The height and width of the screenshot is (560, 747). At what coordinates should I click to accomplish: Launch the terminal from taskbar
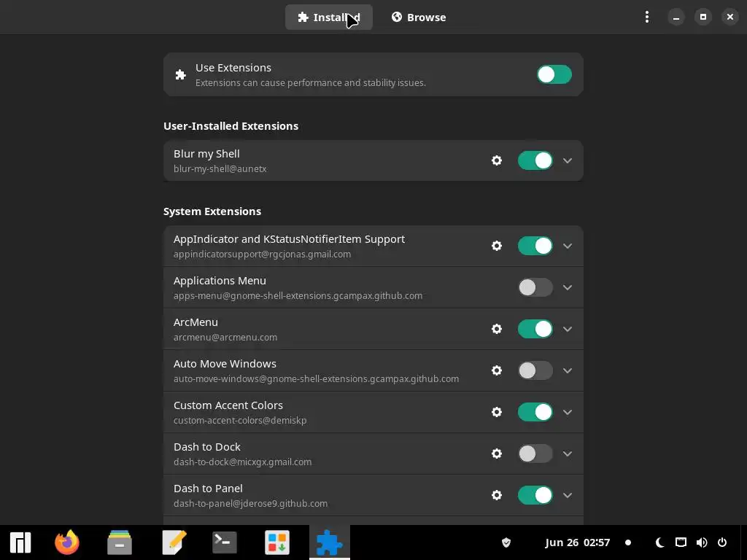point(225,542)
